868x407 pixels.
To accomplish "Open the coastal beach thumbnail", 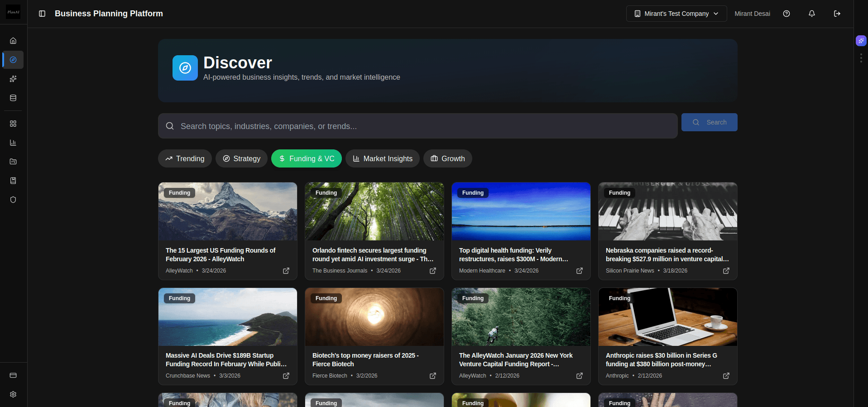I will (x=228, y=317).
